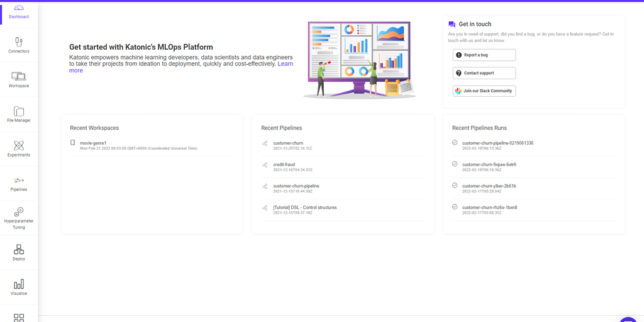The image size is (644, 322).
Task: Click the success check icon for customer-churn-ylber-2b61b
Action: click(x=455, y=186)
